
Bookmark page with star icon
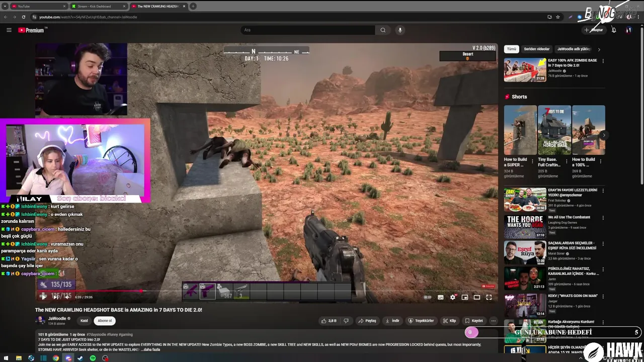[x=557, y=17]
